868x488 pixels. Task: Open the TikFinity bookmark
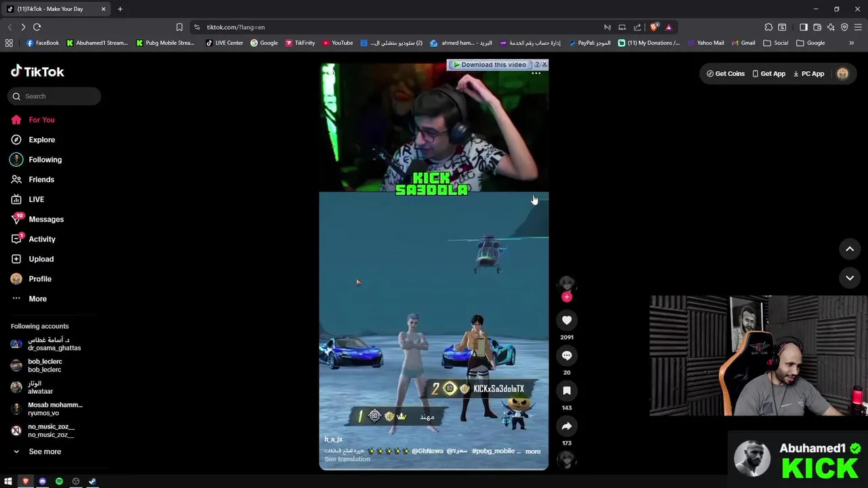point(300,43)
